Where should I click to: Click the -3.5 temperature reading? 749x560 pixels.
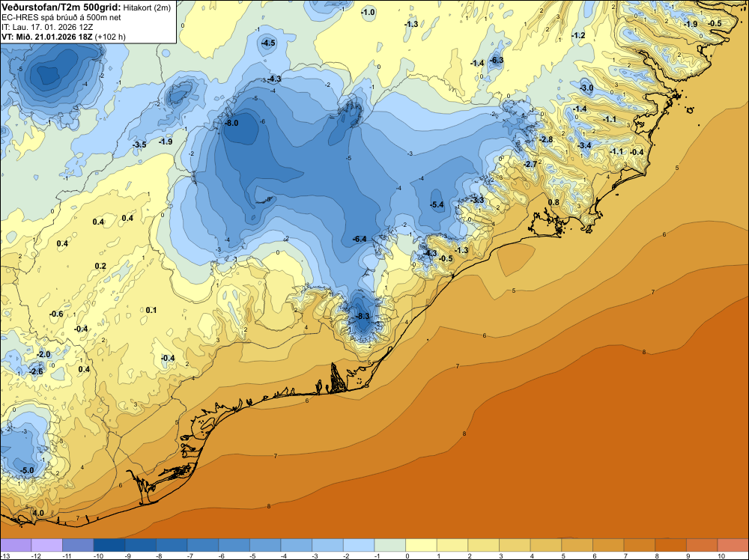pos(139,144)
